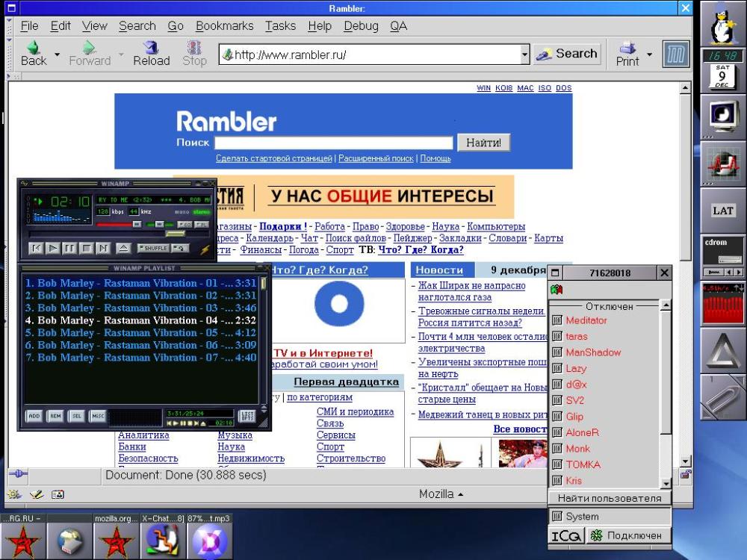This screenshot has height=560, width=747.
Task: Play track with Winamp play button
Action: (x=53, y=248)
